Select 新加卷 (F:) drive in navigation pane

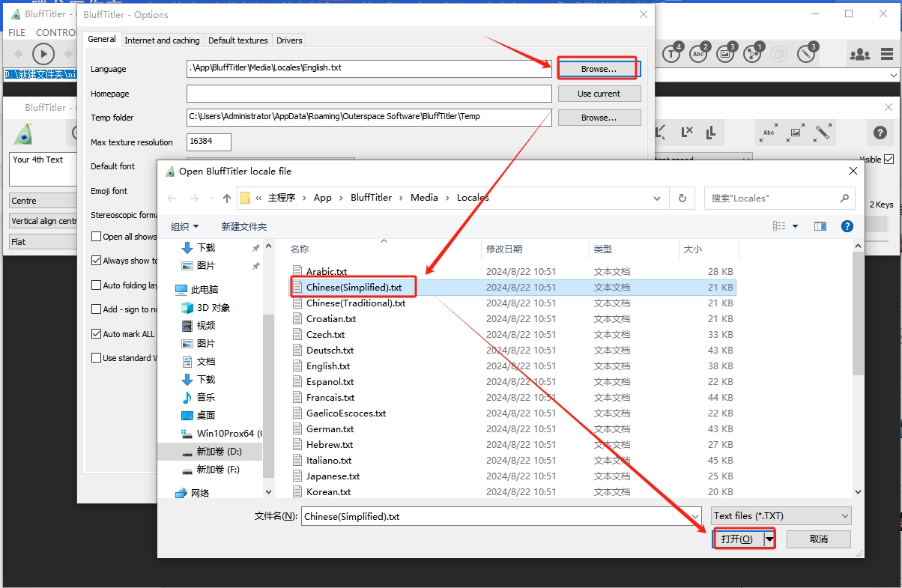point(217,470)
